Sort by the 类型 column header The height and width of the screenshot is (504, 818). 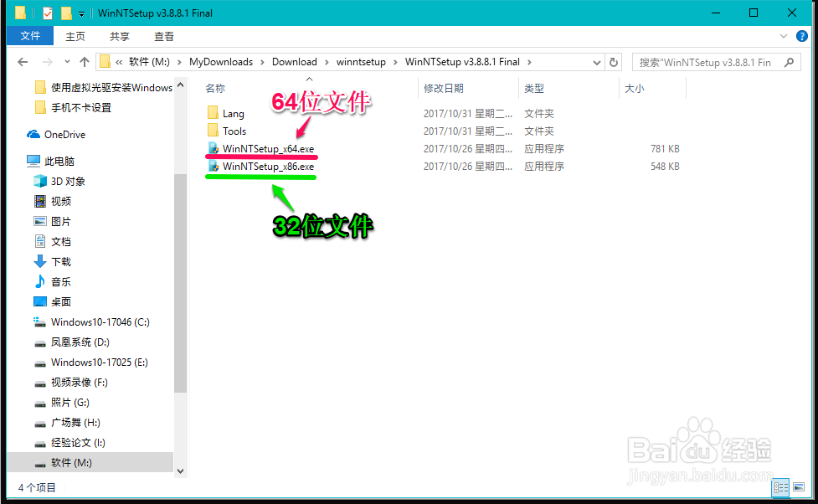(x=533, y=89)
